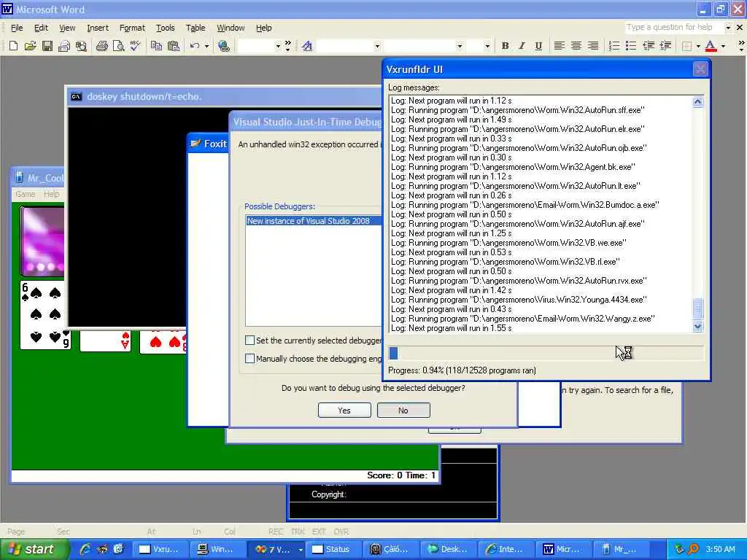
Task: Click the Research toolbar icon
Action: click(81, 46)
